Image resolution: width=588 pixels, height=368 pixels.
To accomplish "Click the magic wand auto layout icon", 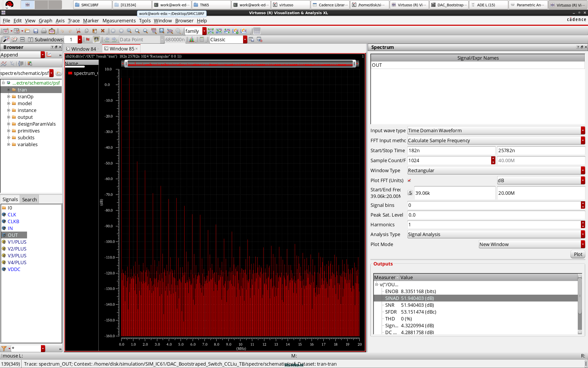I will click(6, 39).
